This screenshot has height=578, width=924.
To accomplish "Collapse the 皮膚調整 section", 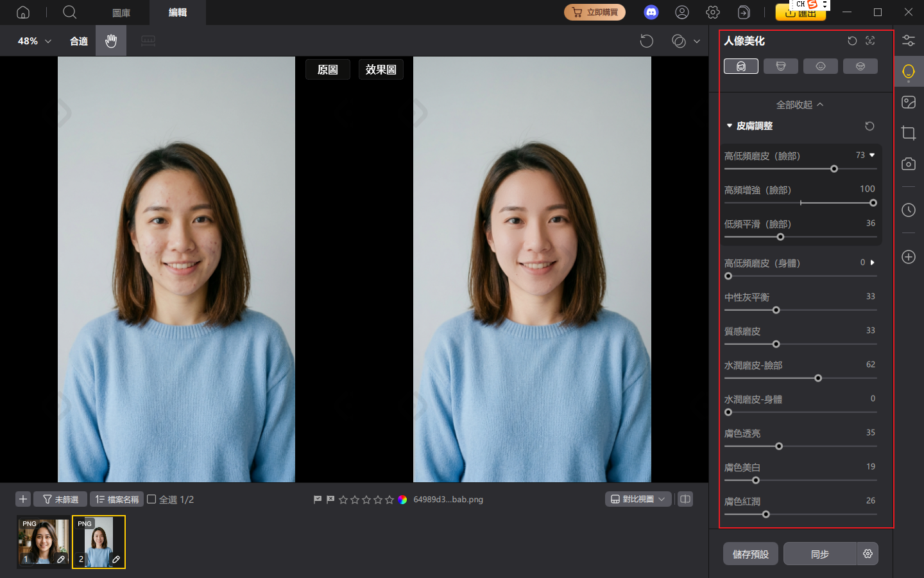I will coord(730,126).
